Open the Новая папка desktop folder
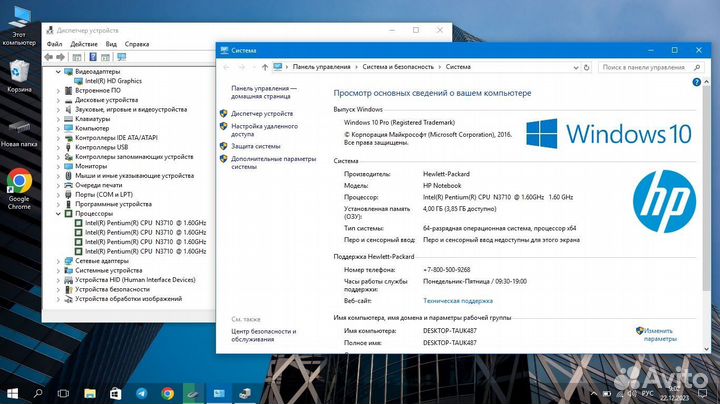This screenshot has width=720, height=404. click(19, 133)
